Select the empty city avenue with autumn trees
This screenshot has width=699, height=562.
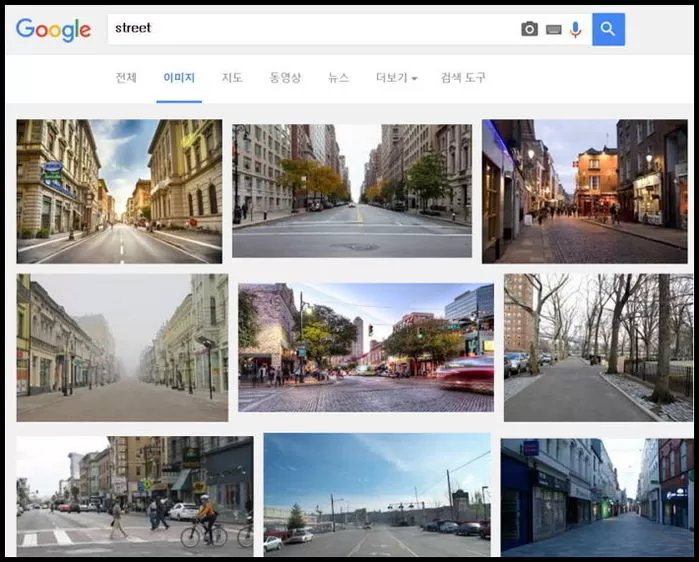point(351,191)
